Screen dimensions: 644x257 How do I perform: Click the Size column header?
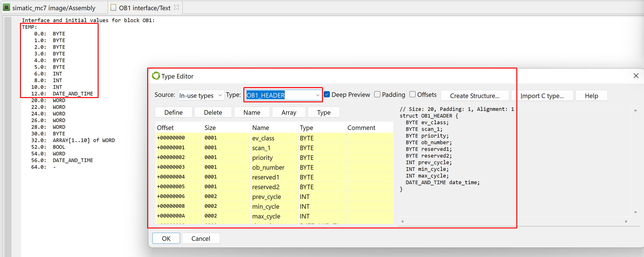click(226, 128)
